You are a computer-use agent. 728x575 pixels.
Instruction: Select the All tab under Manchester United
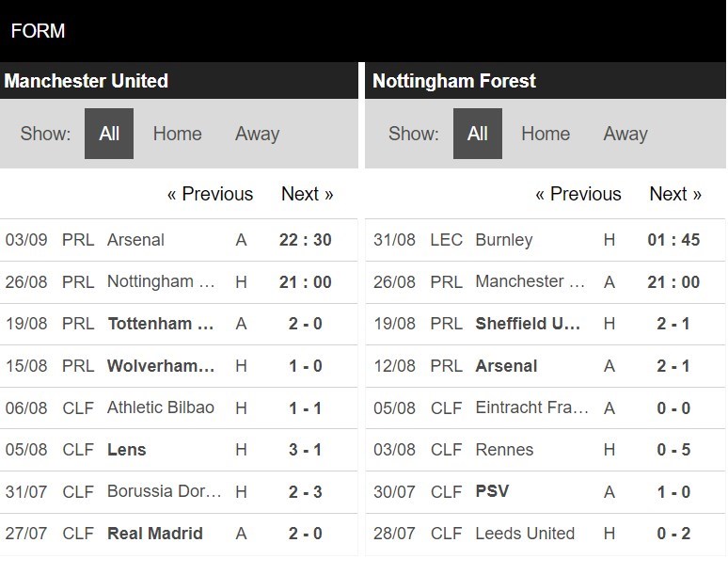[109, 134]
